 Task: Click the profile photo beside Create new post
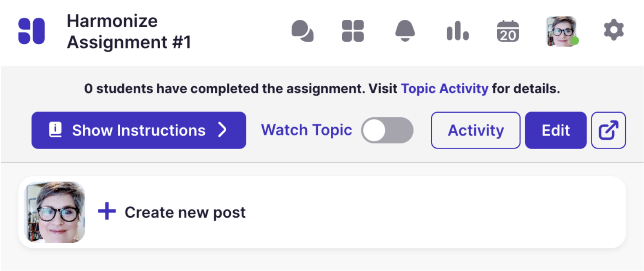point(55,212)
